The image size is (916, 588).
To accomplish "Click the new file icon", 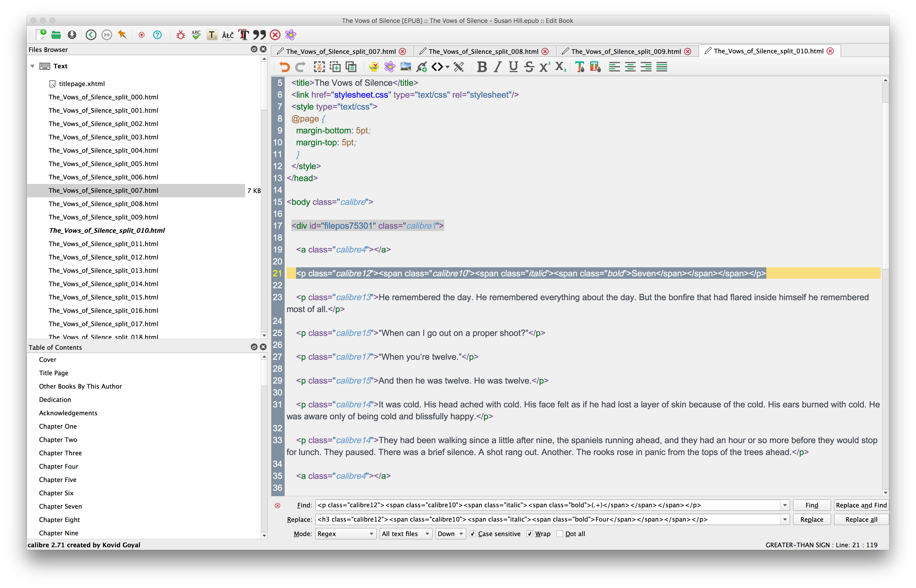I will pyautogui.click(x=41, y=35).
